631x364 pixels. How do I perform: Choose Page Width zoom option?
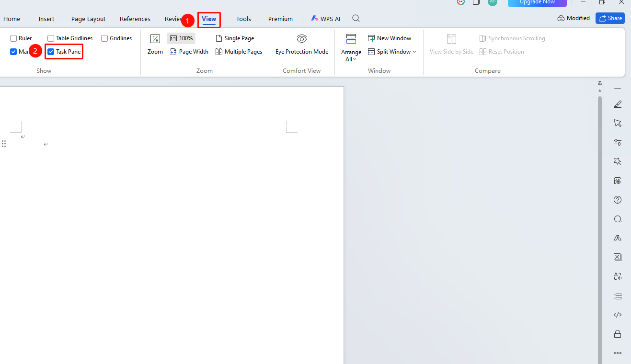(x=189, y=52)
